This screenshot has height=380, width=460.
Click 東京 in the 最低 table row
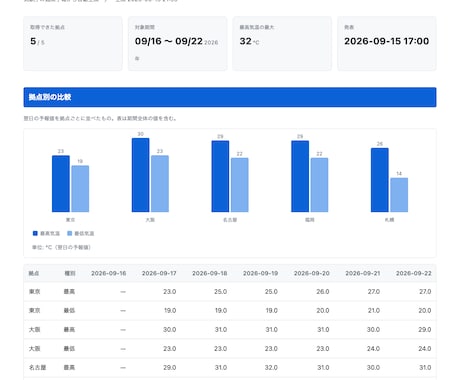click(34, 311)
